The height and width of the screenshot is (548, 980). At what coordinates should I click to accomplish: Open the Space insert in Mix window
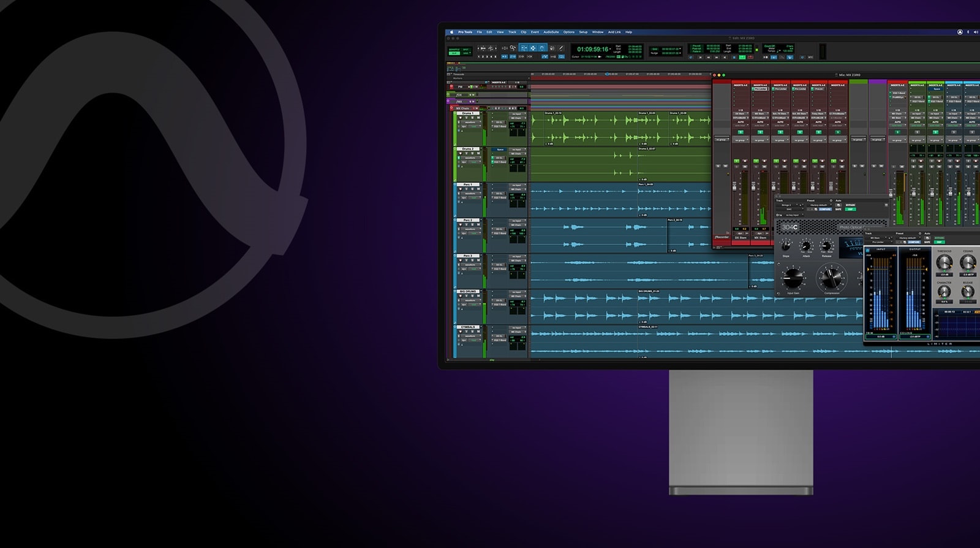click(x=936, y=89)
